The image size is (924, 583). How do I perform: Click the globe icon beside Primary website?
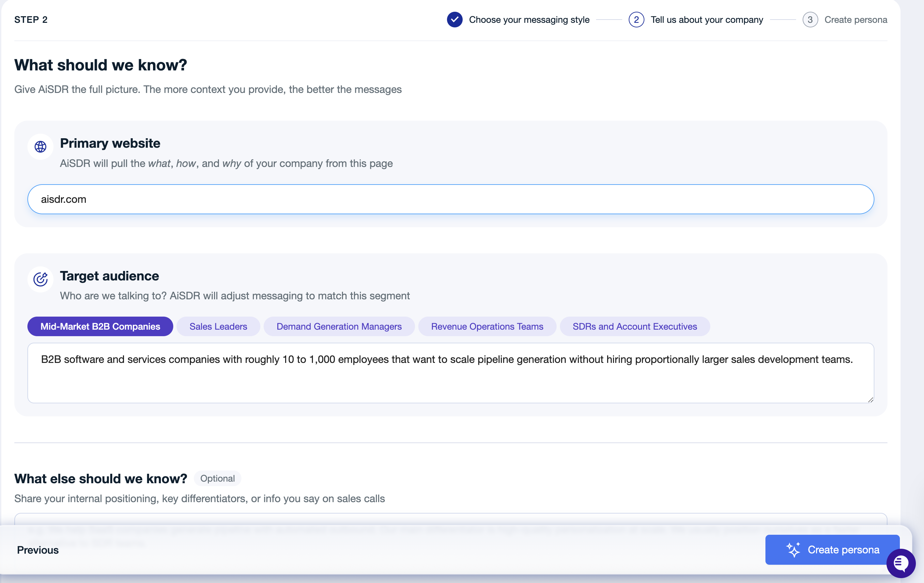tap(40, 146)
